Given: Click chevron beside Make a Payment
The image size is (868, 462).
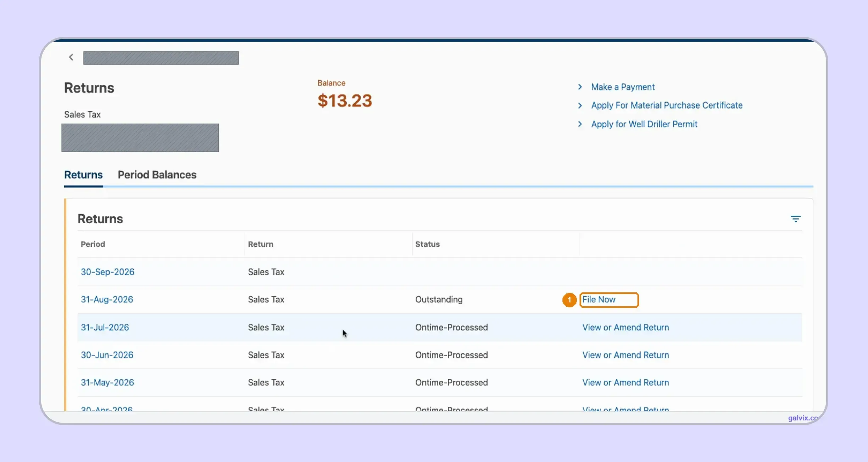Looking at the screenshot, I should tap(580, 87).
